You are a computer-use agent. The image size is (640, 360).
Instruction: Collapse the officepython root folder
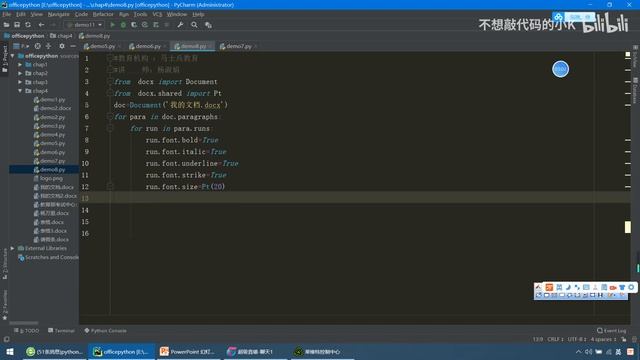[13, 56]
